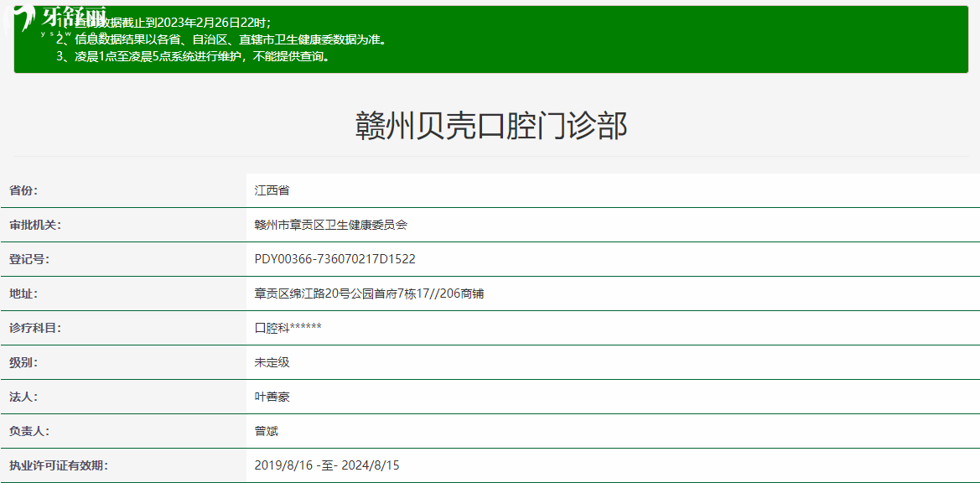Click the 执业许可证有效期 label
Viewport: 980px width, 483px height.
coord(57,465)
